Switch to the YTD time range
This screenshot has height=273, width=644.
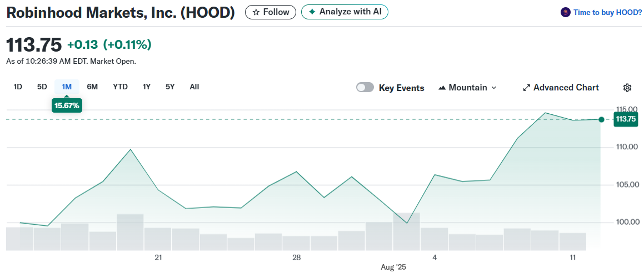121,87
